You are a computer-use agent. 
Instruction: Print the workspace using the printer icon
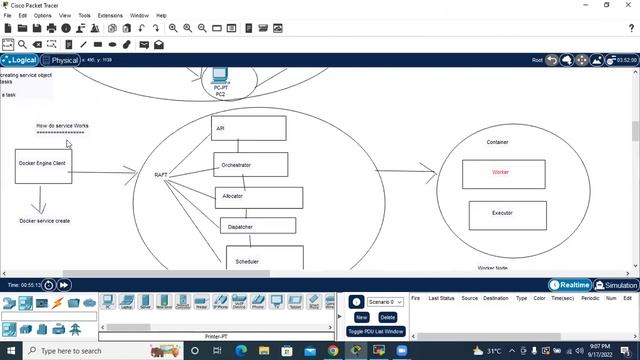51,28
